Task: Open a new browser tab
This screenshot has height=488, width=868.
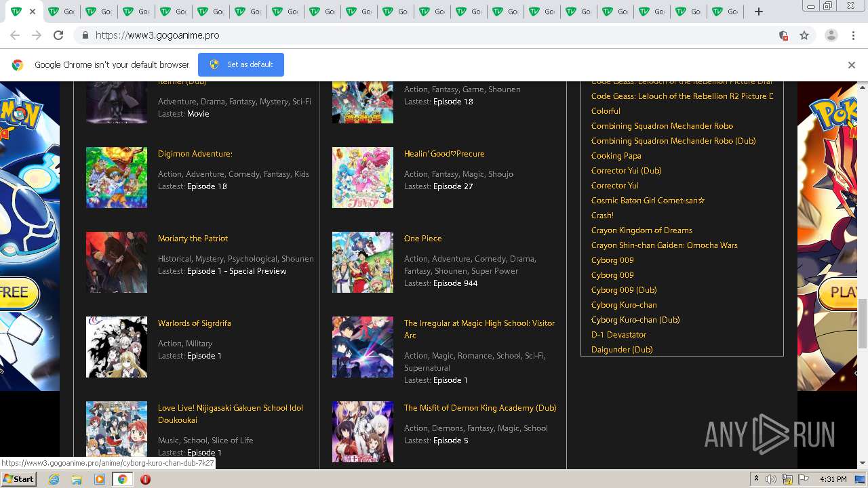Action: (759, 12)
